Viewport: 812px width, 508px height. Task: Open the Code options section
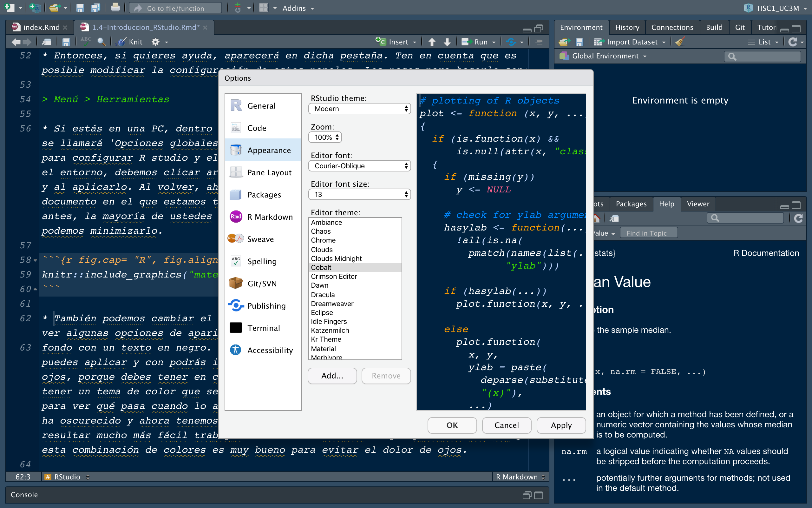[x=263, y=128]
